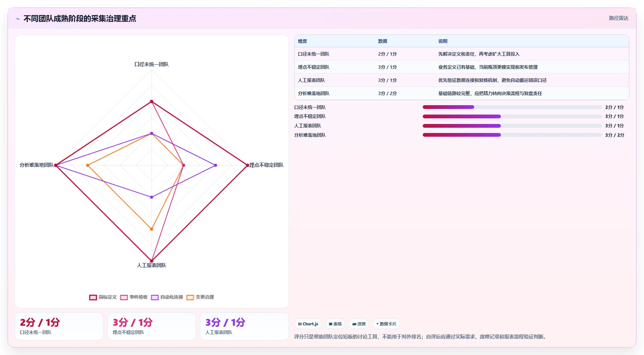Click the description 先解决定义和责任，再考虑扩大工具投入
The width and height of the screenshot is (644, 355).
479,54
